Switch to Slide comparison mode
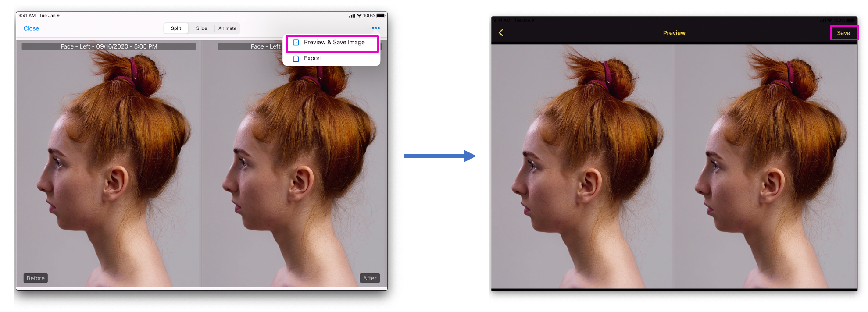 point(202,28)
